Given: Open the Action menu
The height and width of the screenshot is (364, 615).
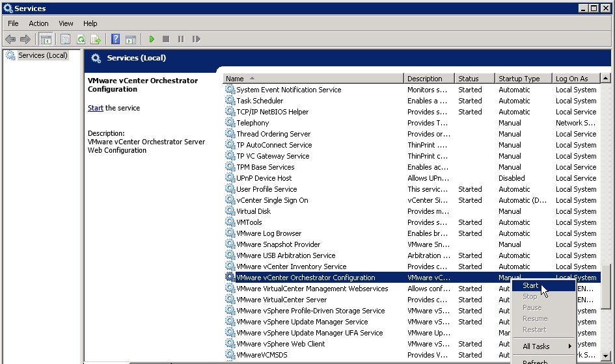Looking at the screenshot, I should [x=38, y=23].
